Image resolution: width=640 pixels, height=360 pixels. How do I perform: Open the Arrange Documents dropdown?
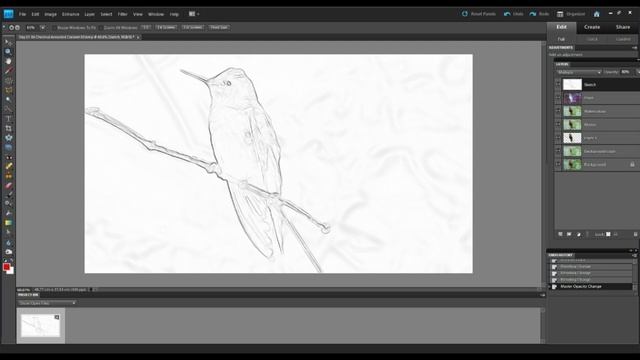pyautogui.click(x=193, y=14)
